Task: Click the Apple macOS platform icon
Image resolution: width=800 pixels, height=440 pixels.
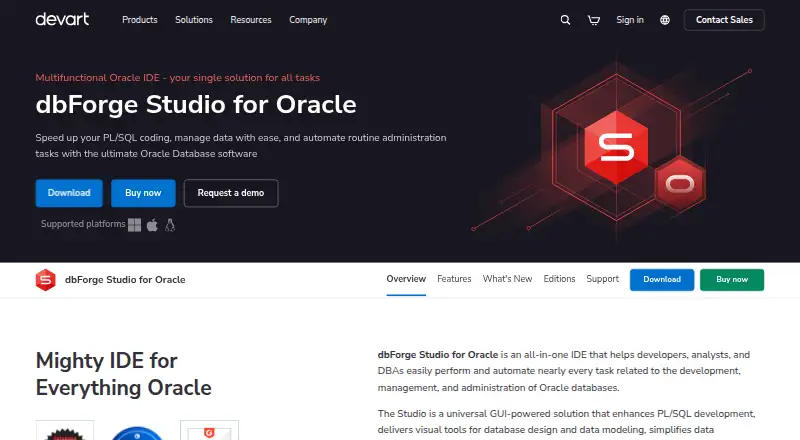Action: click(x=152, y=225)
